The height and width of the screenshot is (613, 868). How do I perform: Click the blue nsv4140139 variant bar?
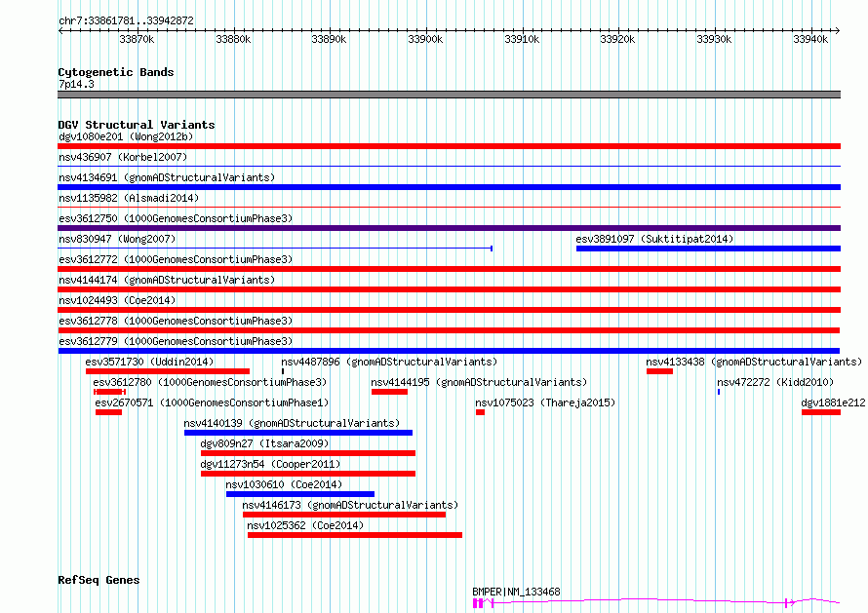(x=298, y=433)
